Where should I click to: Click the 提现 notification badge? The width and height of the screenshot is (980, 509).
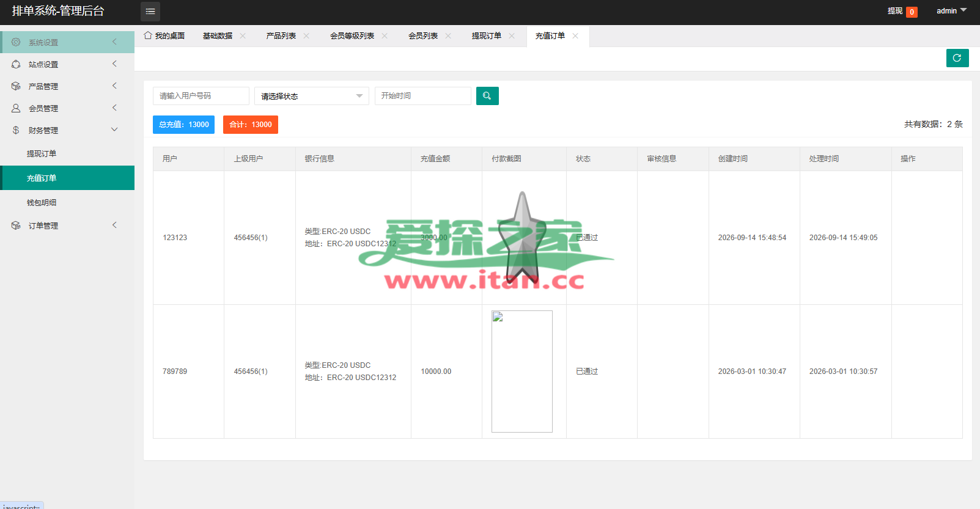(x=912, y=12)
